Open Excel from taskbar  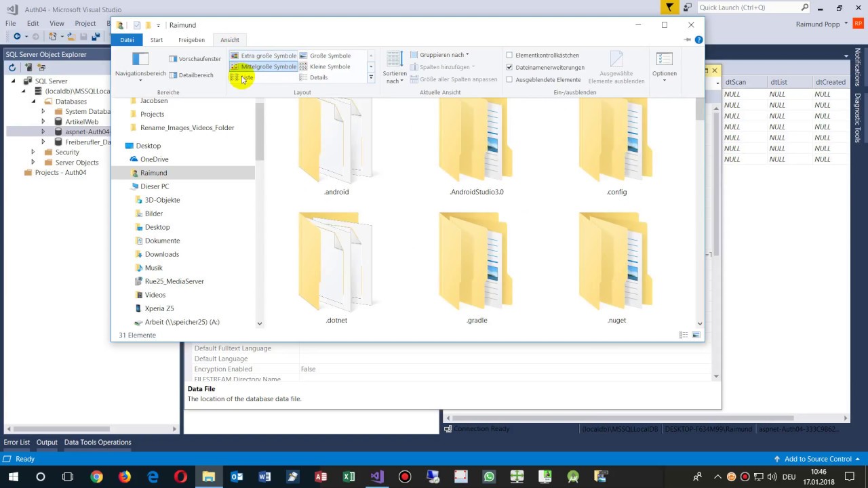point(349,477)
